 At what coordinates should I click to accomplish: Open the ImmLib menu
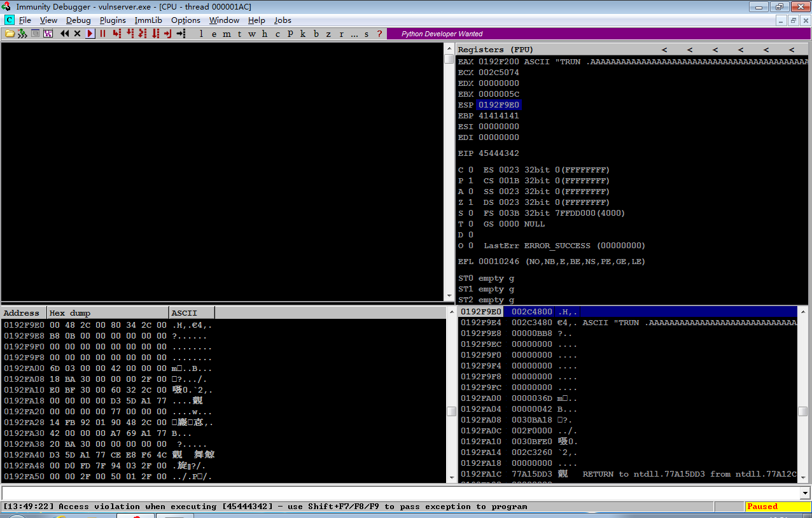[148, 20]
